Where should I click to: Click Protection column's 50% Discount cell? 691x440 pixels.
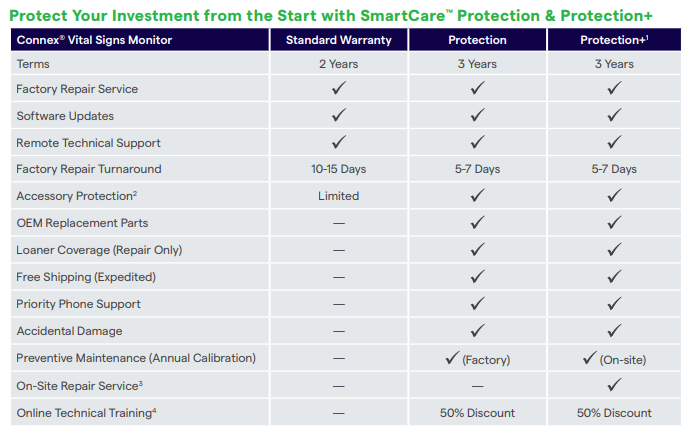pos(477,412)
